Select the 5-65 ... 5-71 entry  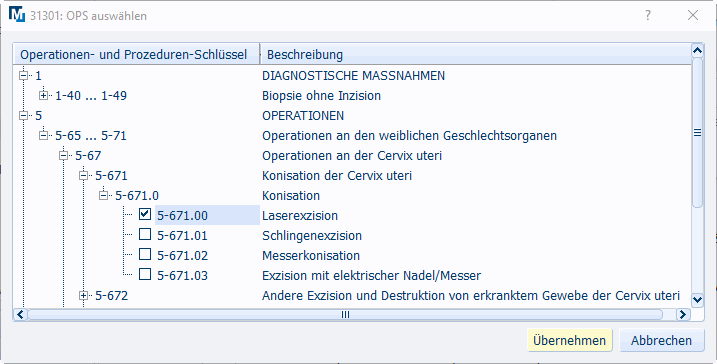pyautogui.click(x=91, y=135)
